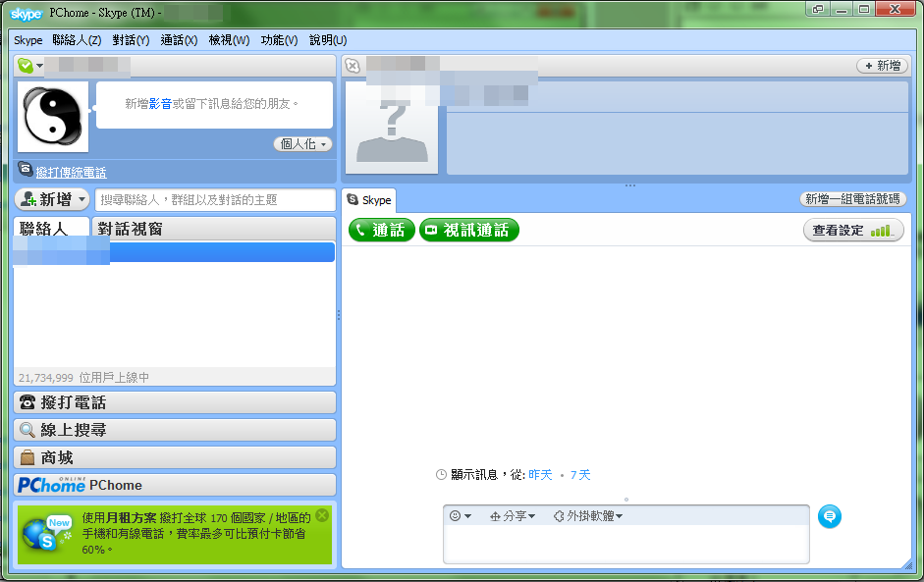
Task: Click the phone icon beside 撥打傳統電話
Action: [x=26, y=169]
